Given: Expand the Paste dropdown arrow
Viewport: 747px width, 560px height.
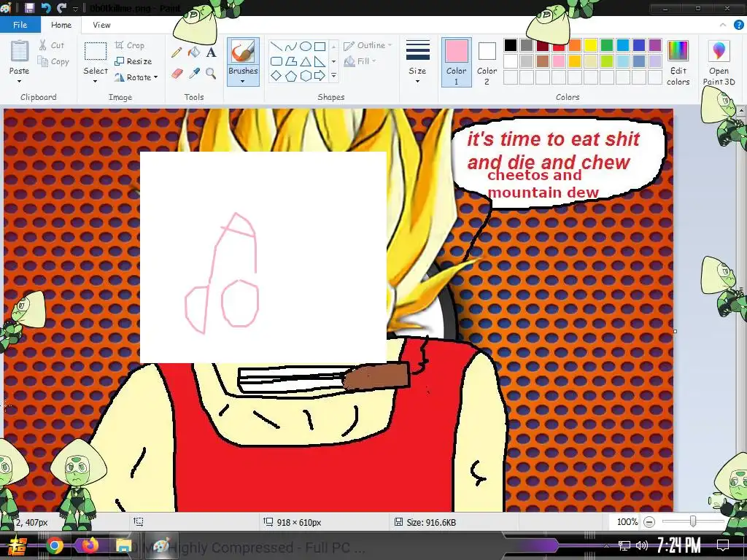Looking at the screenshot, I should pos(19,82).
